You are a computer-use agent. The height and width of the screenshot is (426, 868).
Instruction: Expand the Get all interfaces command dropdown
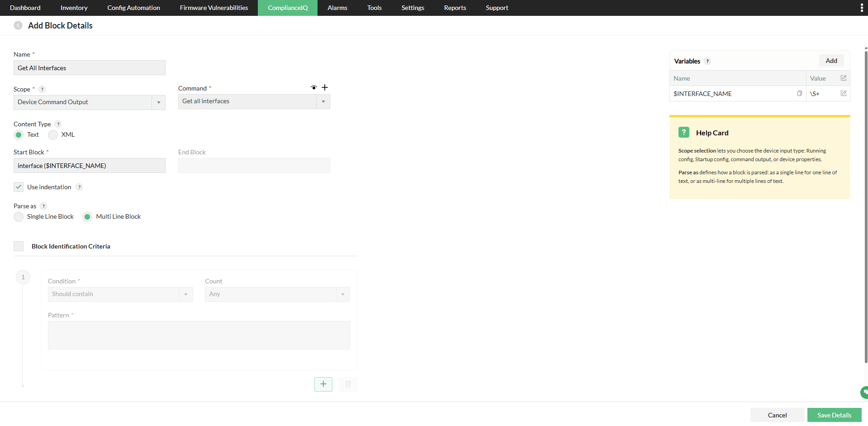[x=323, y=101]
